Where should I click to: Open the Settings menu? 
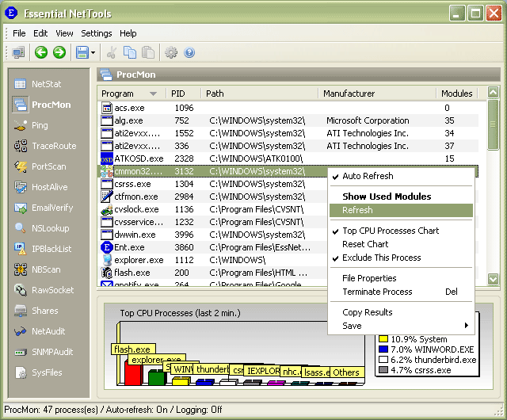pos(97,33)
